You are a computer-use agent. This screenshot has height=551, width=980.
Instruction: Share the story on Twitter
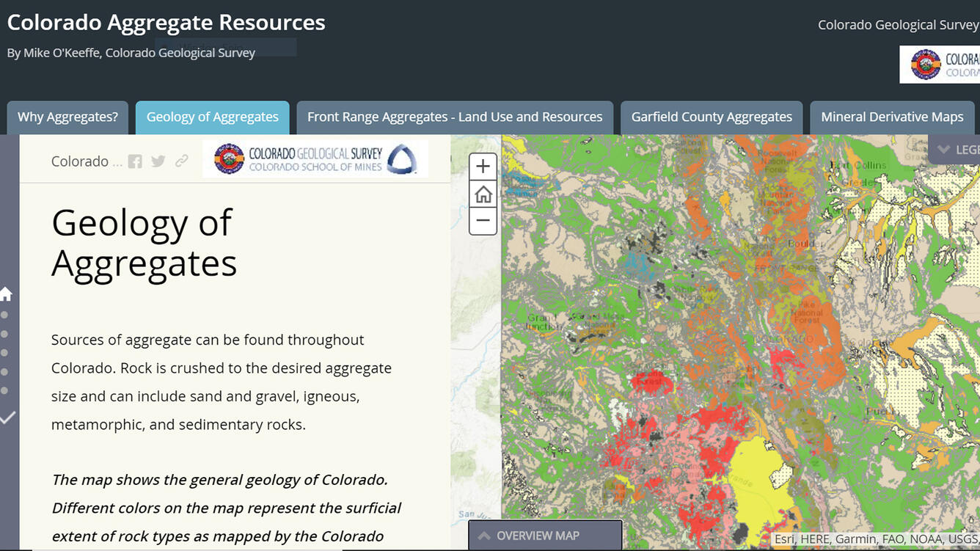tap(158, 161)
